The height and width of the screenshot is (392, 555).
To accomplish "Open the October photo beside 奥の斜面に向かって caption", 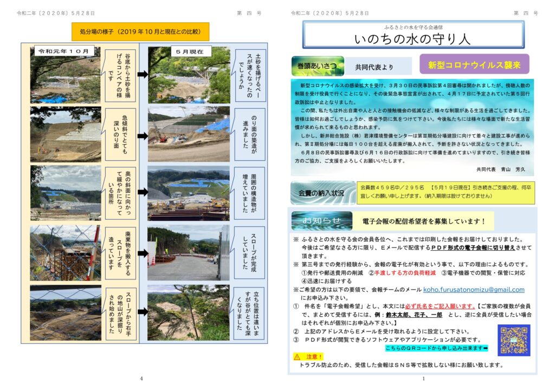I will (x=66, y=193).
